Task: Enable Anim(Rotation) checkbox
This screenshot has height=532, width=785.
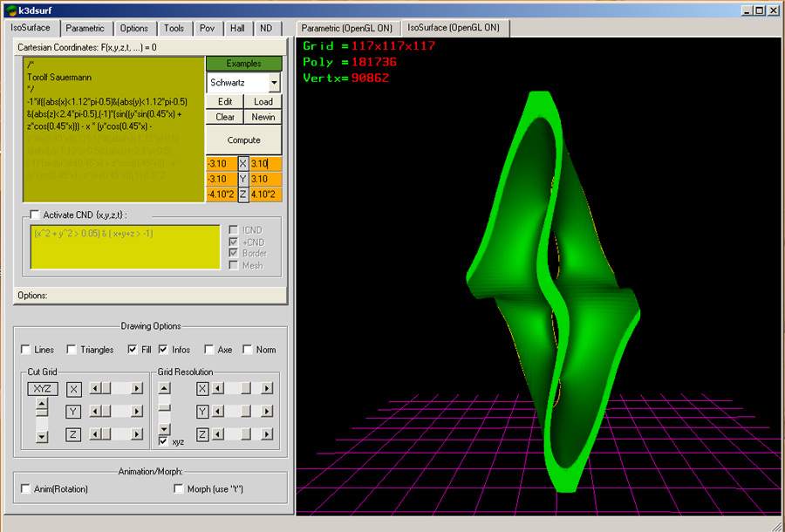Action: pyautogui.click(x=25, y=488)
